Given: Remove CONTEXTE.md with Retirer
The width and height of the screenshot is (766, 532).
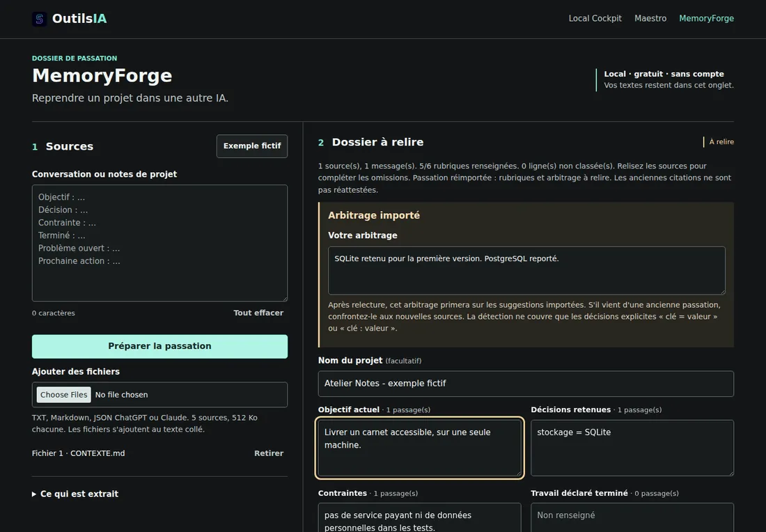Looking at the screenshot, I should click(x=269, y=453).
